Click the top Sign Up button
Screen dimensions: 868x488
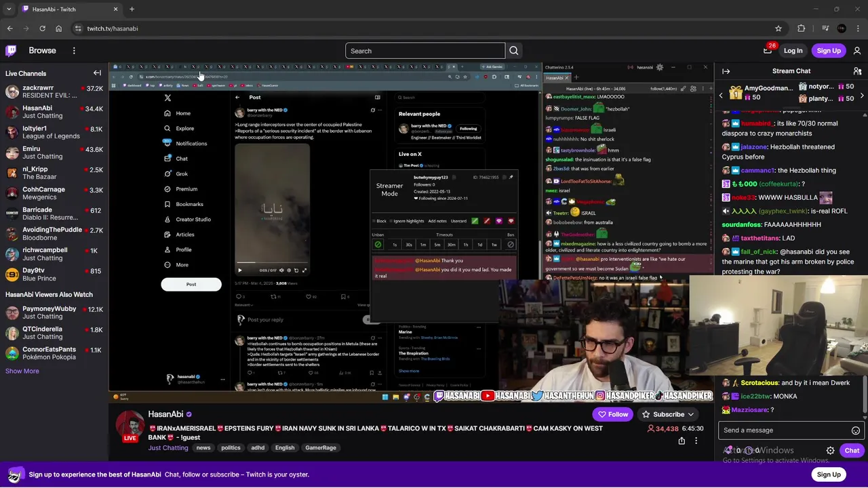click(829, 51)
